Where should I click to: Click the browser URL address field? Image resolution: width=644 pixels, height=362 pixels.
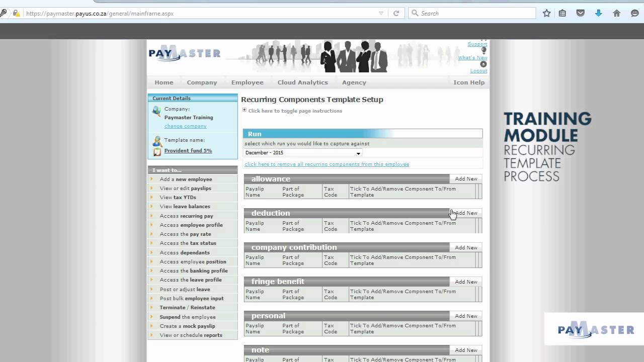[200, 14]
